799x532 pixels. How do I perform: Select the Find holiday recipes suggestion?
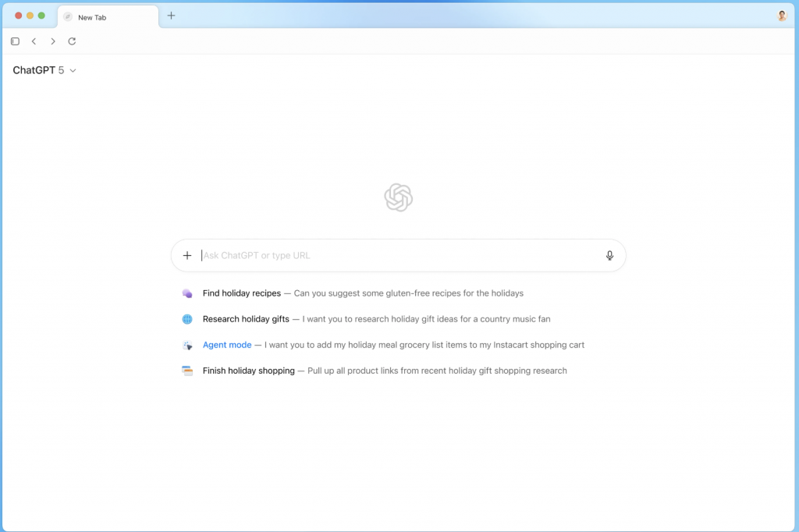pyautogui.click(x=241, y=293)
